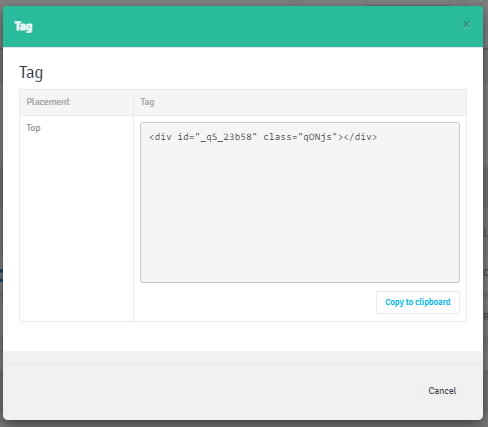Click white space beneath the tag table
The height and width of the screenshot is (427, 488).
(x=243, y=336)
